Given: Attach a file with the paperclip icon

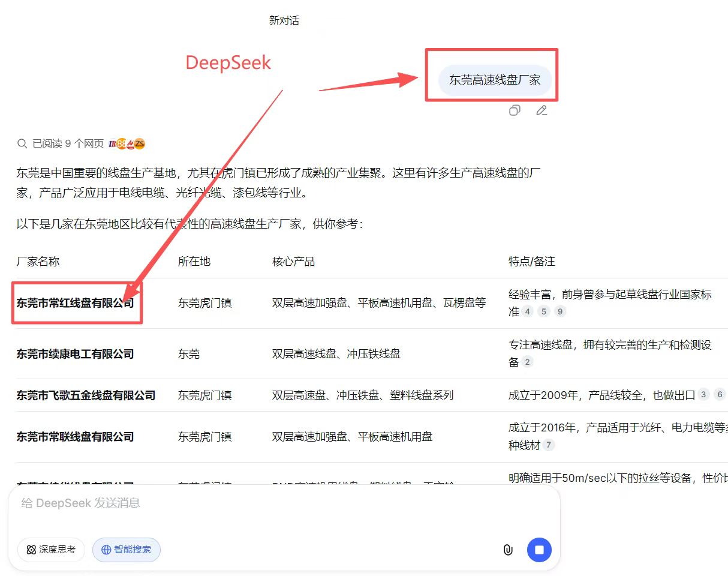Looking at the screenshot, I should pyautogui.click(x=508, y=550).
